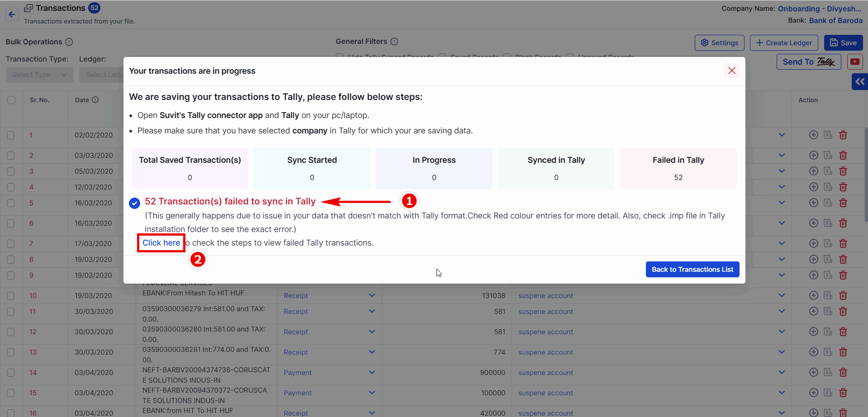Open Onboarding - Divyesh company name link

tap(820, 9)
